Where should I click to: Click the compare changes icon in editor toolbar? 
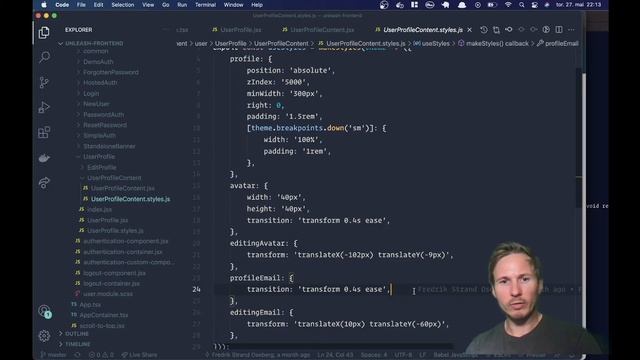pos(496,30)
